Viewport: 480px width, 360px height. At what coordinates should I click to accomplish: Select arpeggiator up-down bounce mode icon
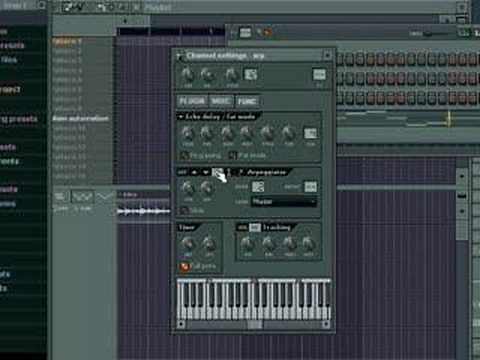(217, 172)
